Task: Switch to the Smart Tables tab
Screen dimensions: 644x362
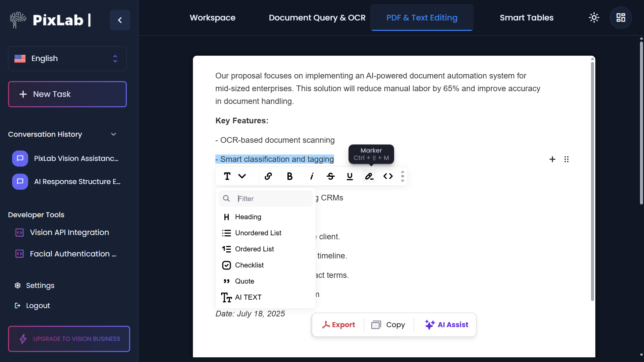Action: pyautogui.click(x=526, y=18)
